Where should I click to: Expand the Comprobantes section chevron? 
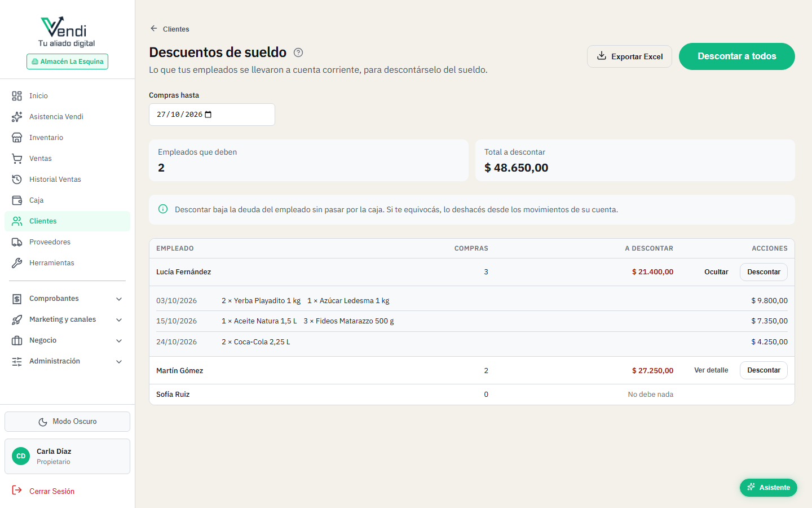click(119, 299)
